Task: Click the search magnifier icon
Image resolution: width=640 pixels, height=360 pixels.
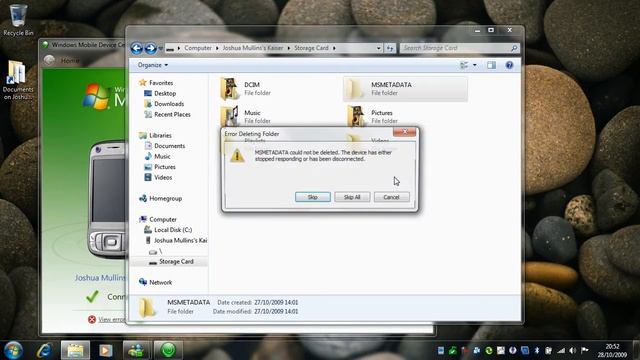Action: 514,48
